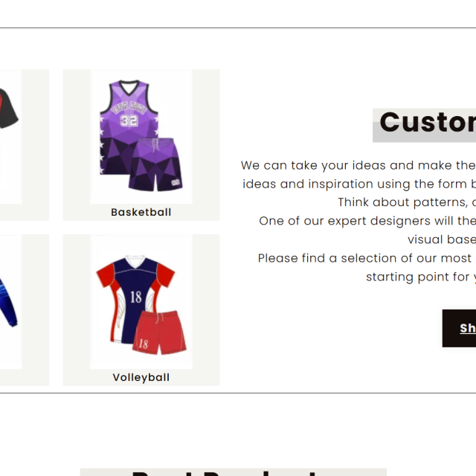Click the bold "Custo" heading

(428, 122)
